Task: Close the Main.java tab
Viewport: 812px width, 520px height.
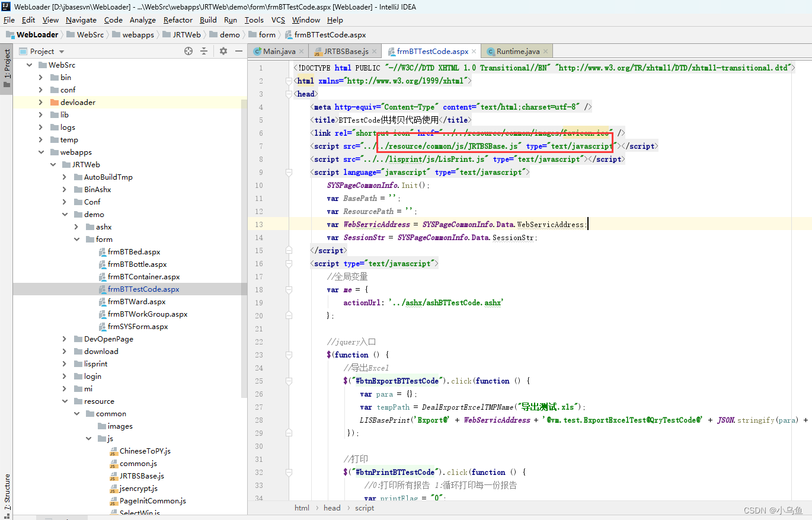Action: pyautogui.click(x=301, y=52)
